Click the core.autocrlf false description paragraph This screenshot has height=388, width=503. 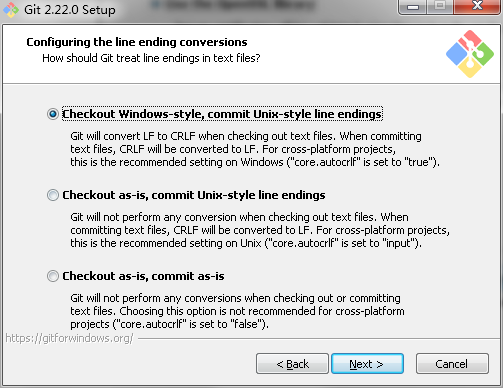[237, 311]
